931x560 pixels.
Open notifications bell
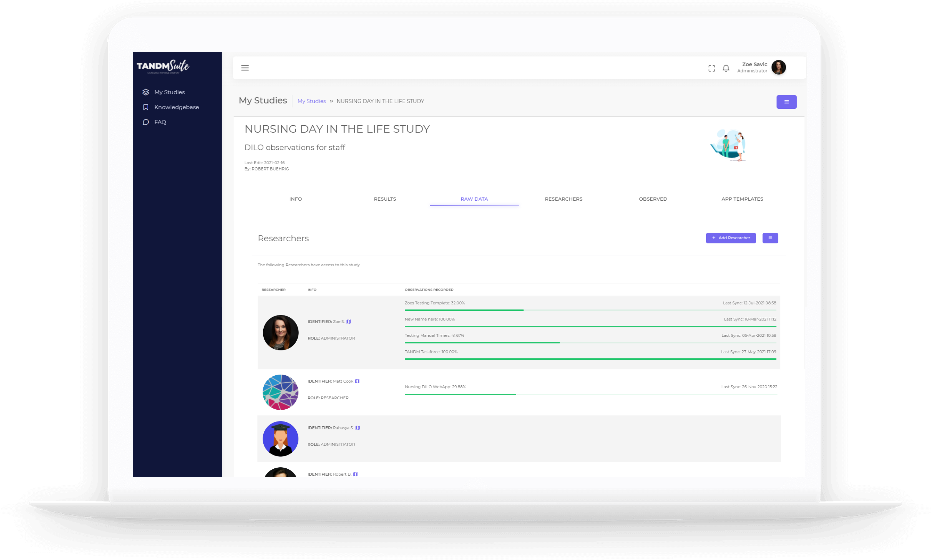[x=726, y=68]
